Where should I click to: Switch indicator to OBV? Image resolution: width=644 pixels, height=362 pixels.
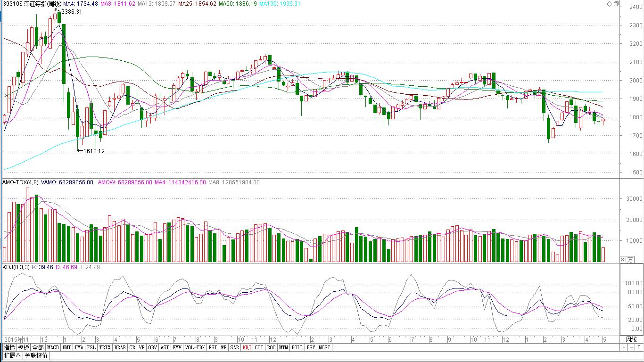point(152,347)
